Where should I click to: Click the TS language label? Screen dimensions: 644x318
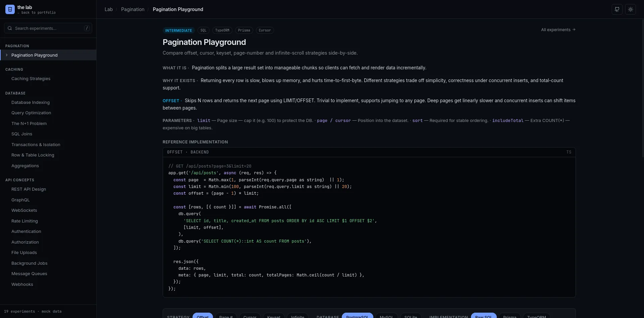coord(569,152)
